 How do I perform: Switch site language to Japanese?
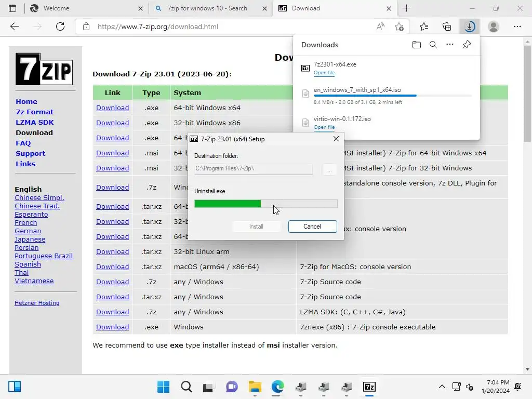click(30, 239)
